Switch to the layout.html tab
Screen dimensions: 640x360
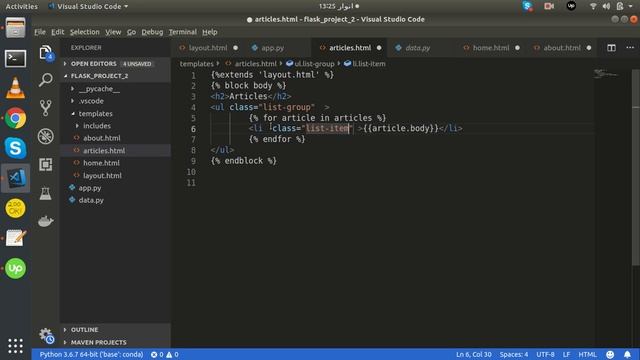tap(208, 48)
